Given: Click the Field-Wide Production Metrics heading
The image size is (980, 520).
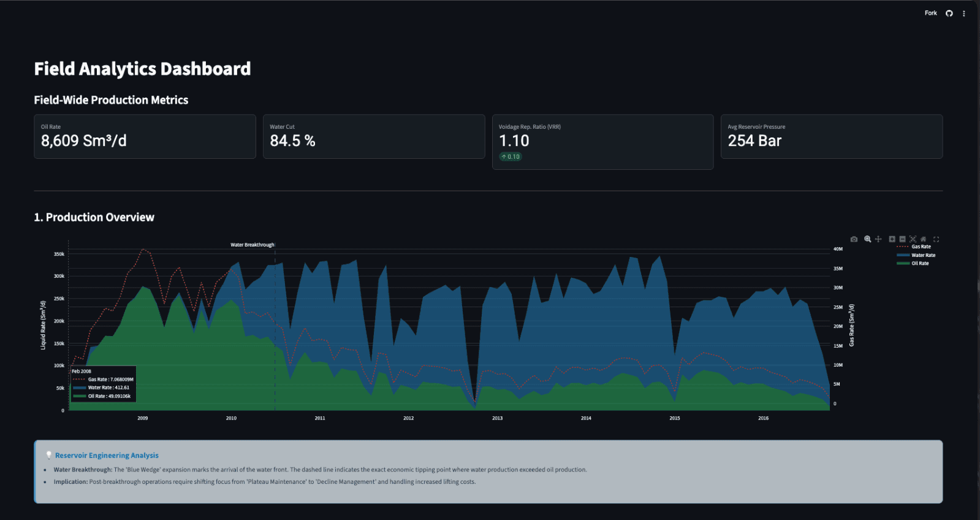Looking at the screenshot, I should pyautogui.click(x=111, y=100).
